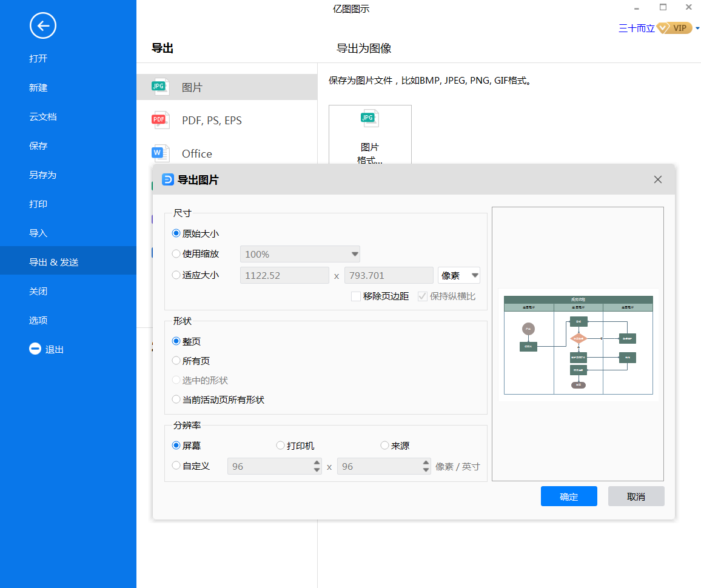701x588 pixels.
Task: Open the 像素 unit dropdown
Action: 459,275
